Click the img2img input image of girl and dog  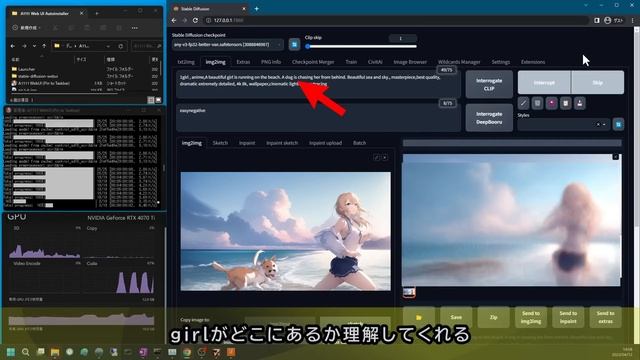point(286,231)
